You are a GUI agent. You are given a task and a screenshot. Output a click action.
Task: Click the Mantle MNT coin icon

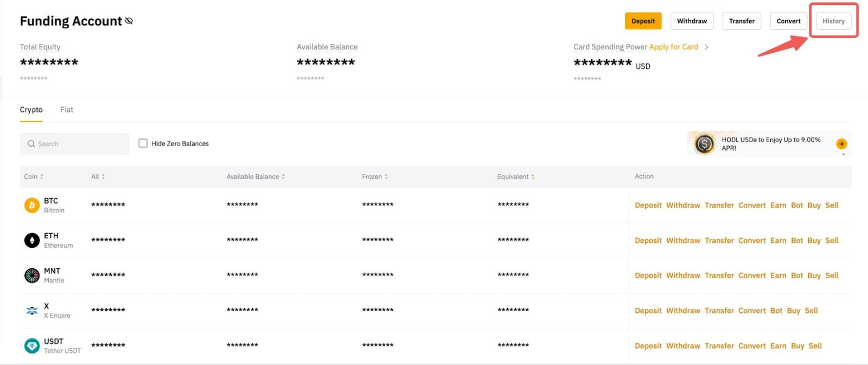(x=32, y=275)
